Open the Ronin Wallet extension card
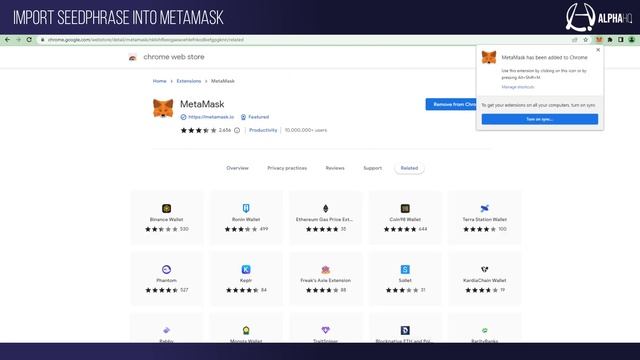 pyautogui.click(x=246, y=218)
